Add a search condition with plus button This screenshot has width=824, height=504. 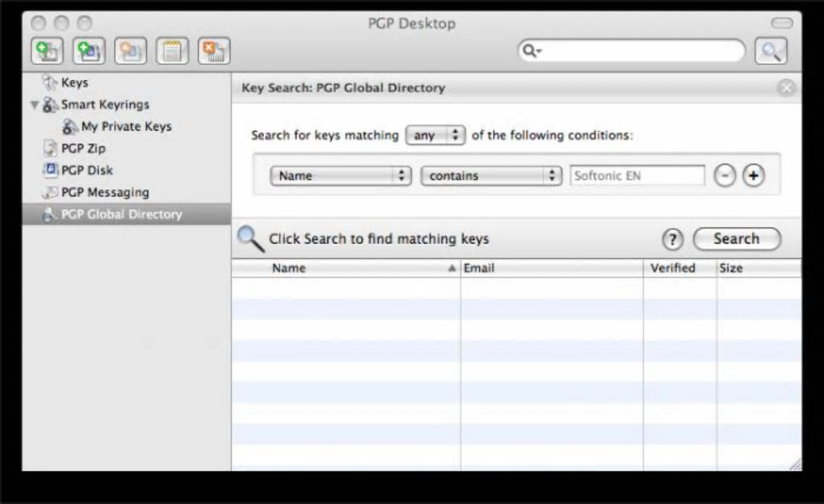[753, 175]
